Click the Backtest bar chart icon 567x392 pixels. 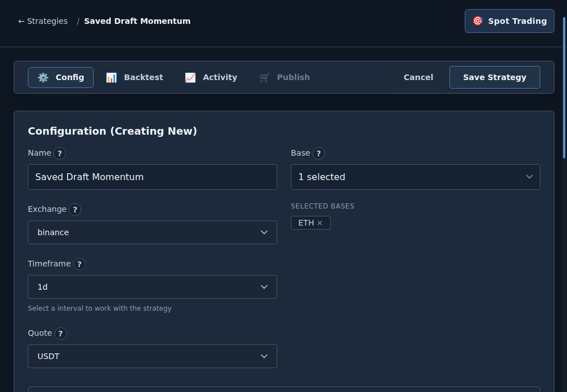(111, 77)
